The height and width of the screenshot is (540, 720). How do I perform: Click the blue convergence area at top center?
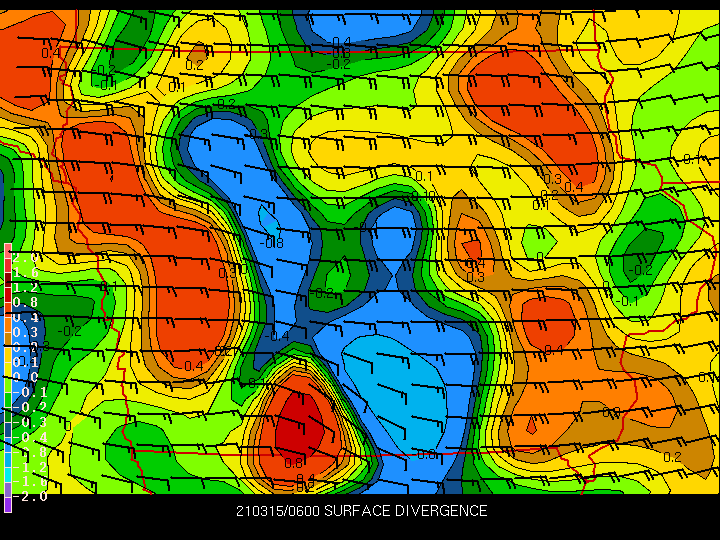click(x=363, y=25)
